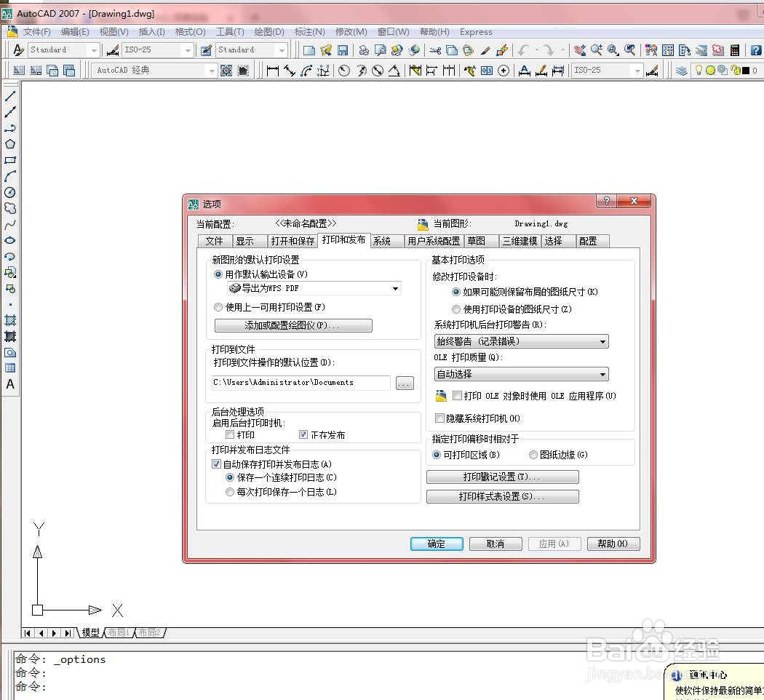Select the Multiline Text tool A

[x=9, y=384]
